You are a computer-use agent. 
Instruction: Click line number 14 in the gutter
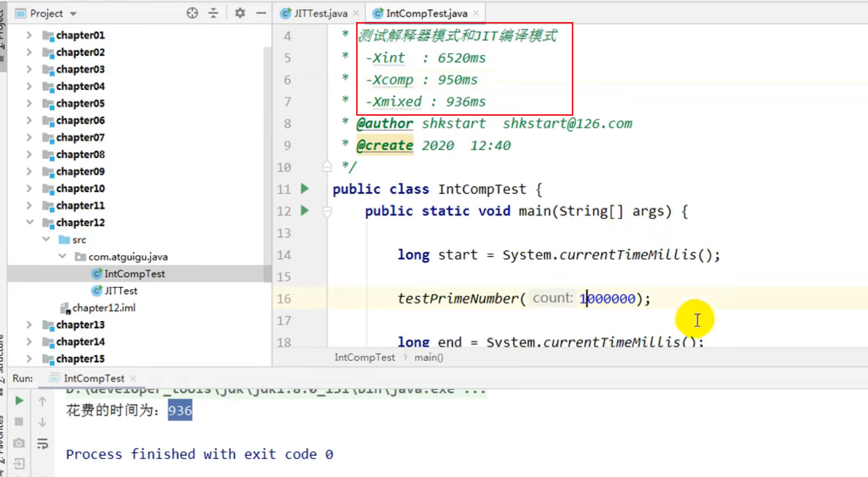[284, 255]
